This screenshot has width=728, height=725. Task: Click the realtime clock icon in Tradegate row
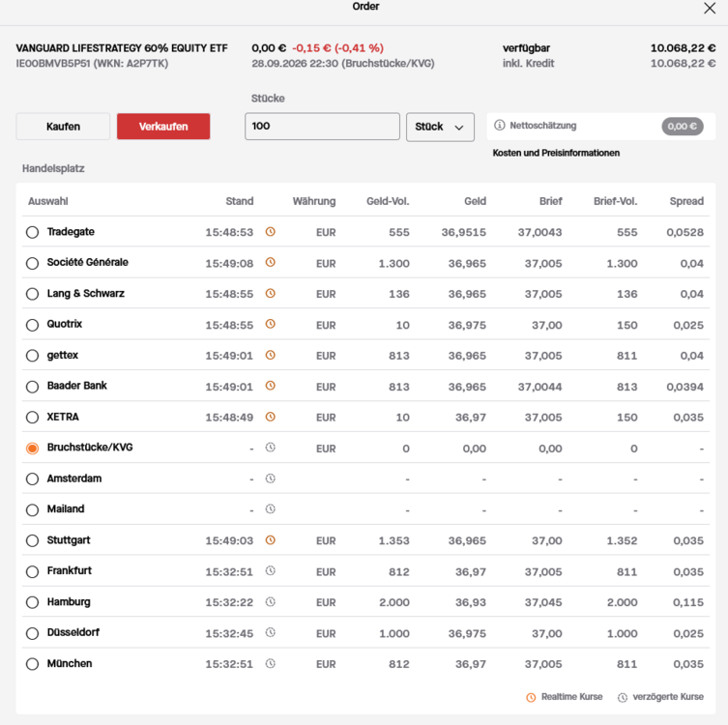coord(270,231)
